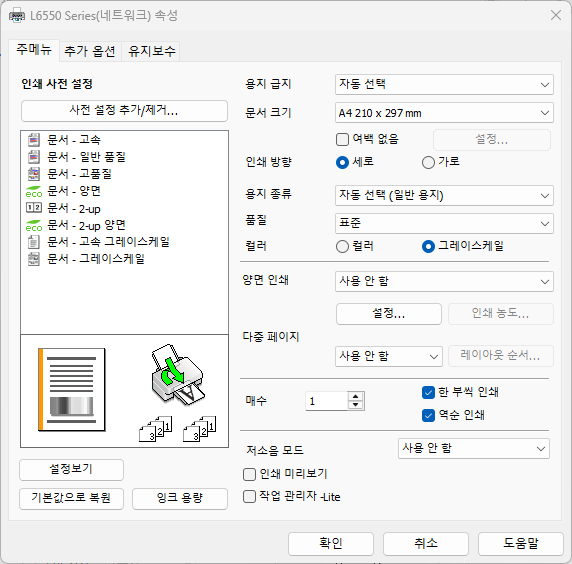Open the 다중 페이지 dropdown
This screenshot has height=564, width=572.
click(x=389, y=356)
